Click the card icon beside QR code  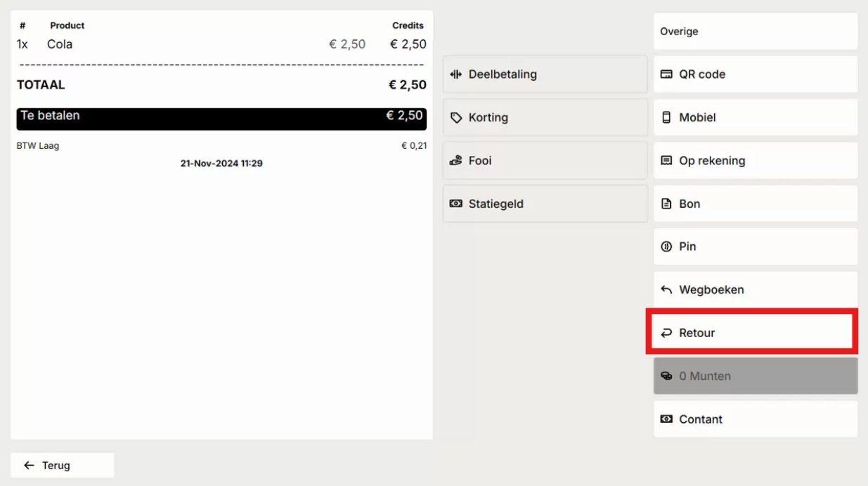click(x=666, y=74)
